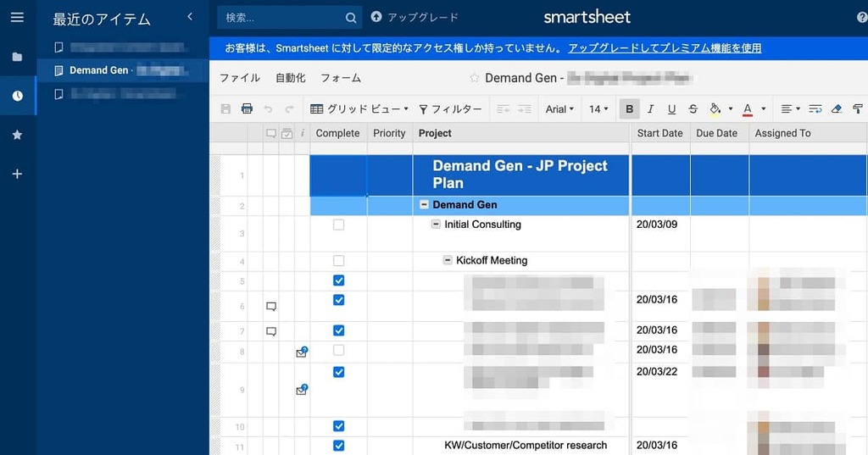
Task: Check the Complete box for Initial Consulting
Action: point(339,225)
